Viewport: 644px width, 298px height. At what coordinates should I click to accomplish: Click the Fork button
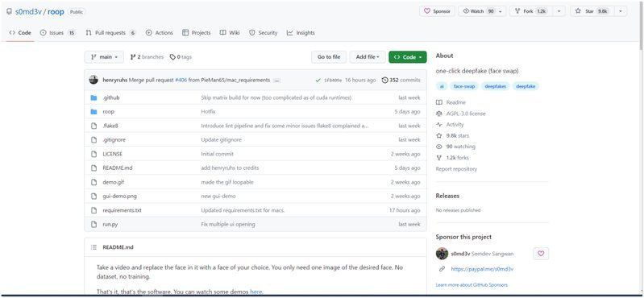point(530,11)
